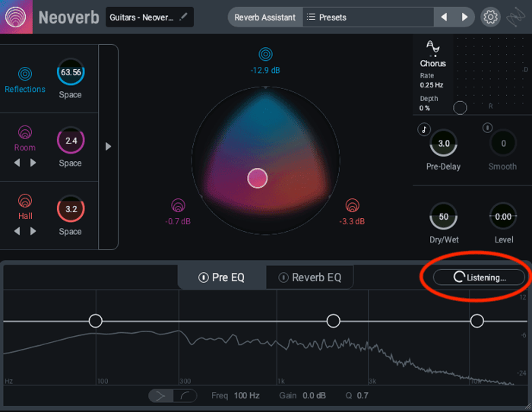
Task: Click the Smooth knob
Action: [x=503, y=143]
